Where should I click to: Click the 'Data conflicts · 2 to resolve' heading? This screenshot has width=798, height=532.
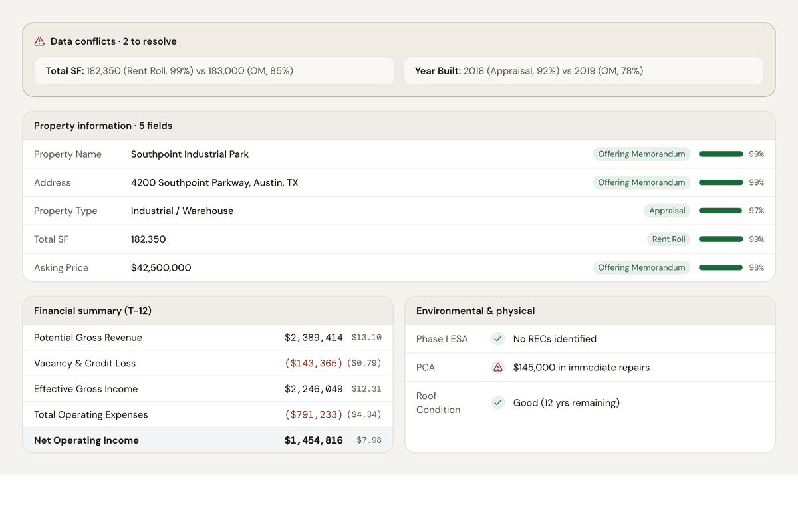114,41
